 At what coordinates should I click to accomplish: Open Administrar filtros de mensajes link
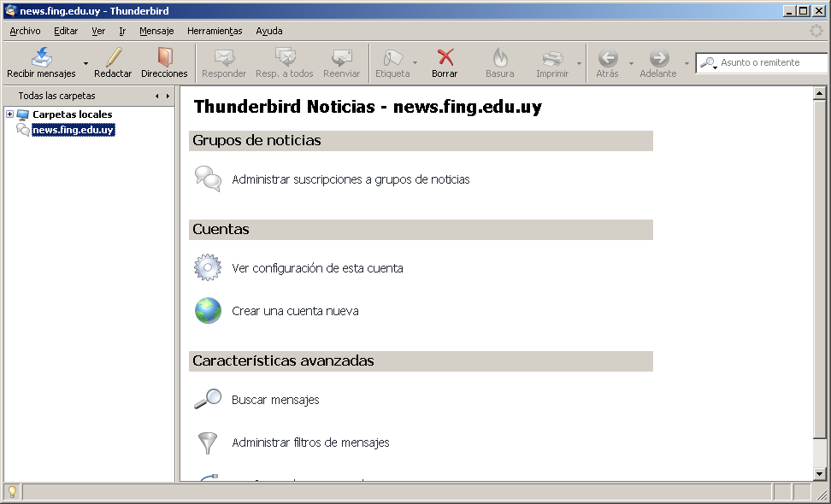click(310, 442)
